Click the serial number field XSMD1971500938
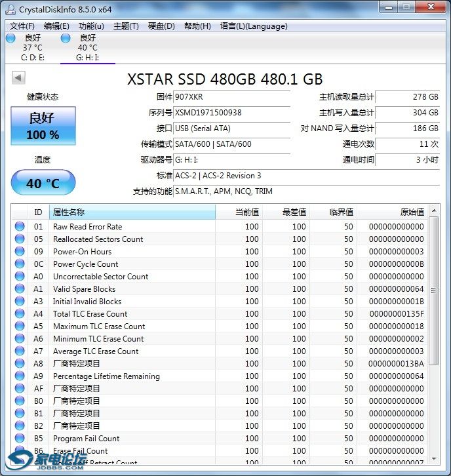The width and height of the screenshot is (451, 476). 232,113
